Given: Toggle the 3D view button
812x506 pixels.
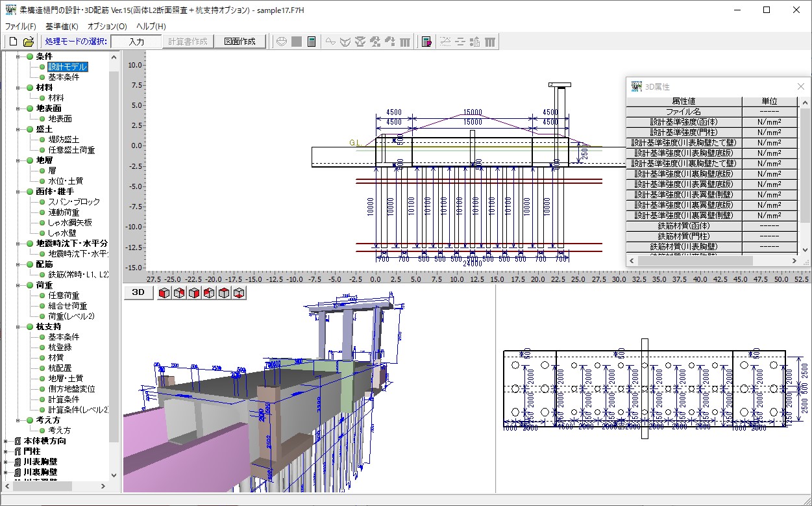Looking at the screenshot, I should click(x=138, y=292).
